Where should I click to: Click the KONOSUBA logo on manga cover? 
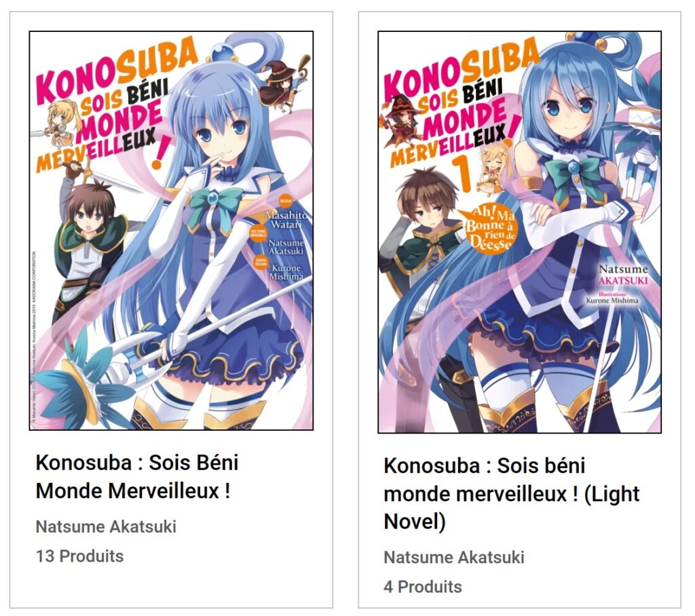coord(116,70)
